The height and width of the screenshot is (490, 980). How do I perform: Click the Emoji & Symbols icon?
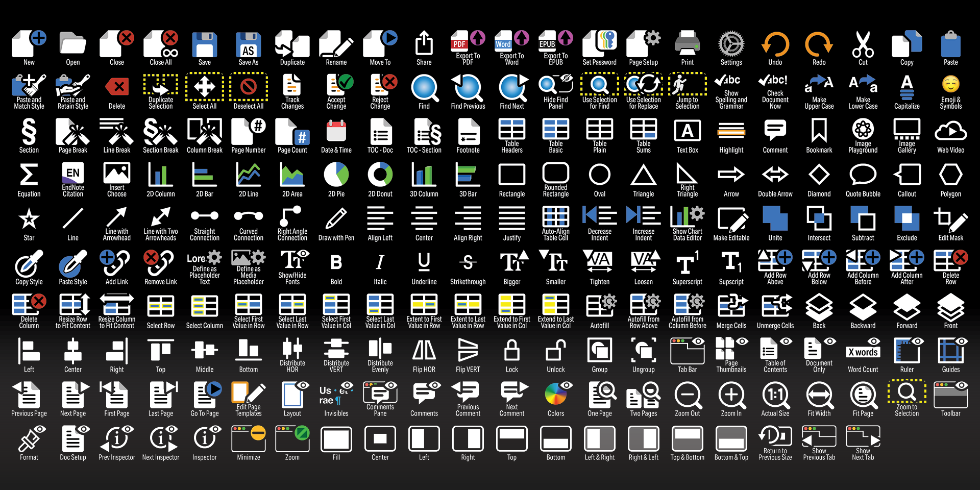tap(951, 85)
